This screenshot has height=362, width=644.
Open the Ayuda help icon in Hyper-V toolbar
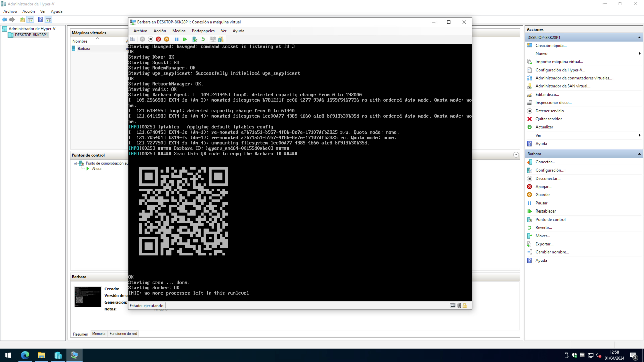(x=40, y=19)
